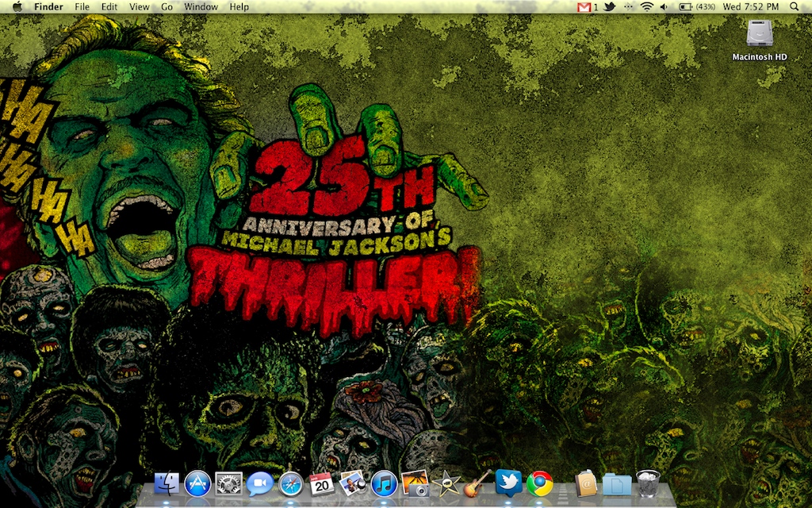
Task: Open the Trash in the dock
Action: click(x=648, y=483)
